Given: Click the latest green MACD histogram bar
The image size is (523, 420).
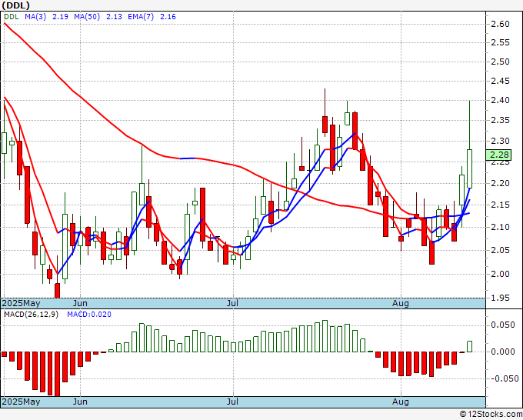Looking at the screenshot, I should click(x=470, y=346).
